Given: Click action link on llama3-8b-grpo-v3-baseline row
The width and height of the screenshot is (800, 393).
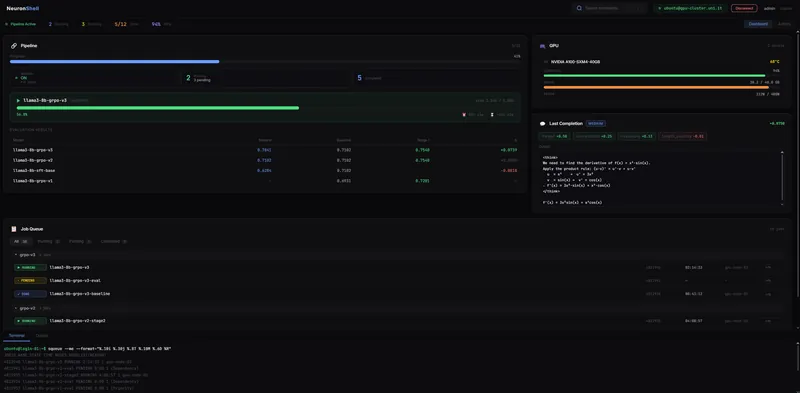Looking at the screenshot, I should pyautogui.click(x=768, y=294).
